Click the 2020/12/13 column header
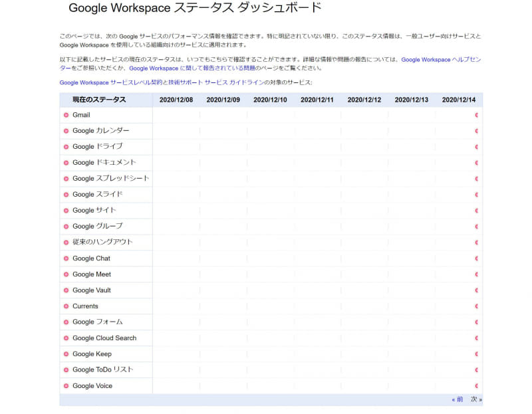532x414 pixels. click(412, 100)
